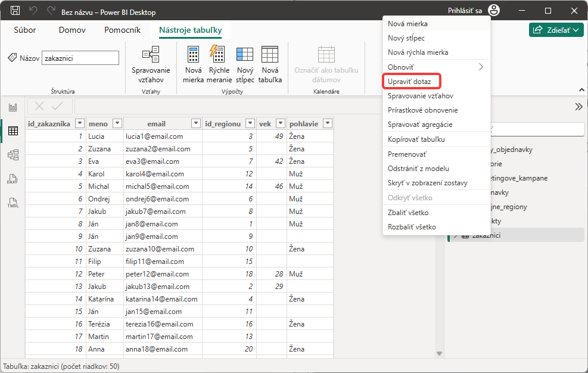Select the Nástroje tabuľky tab
This screenshot has width=588, height=373.
[x=191, y=30]
